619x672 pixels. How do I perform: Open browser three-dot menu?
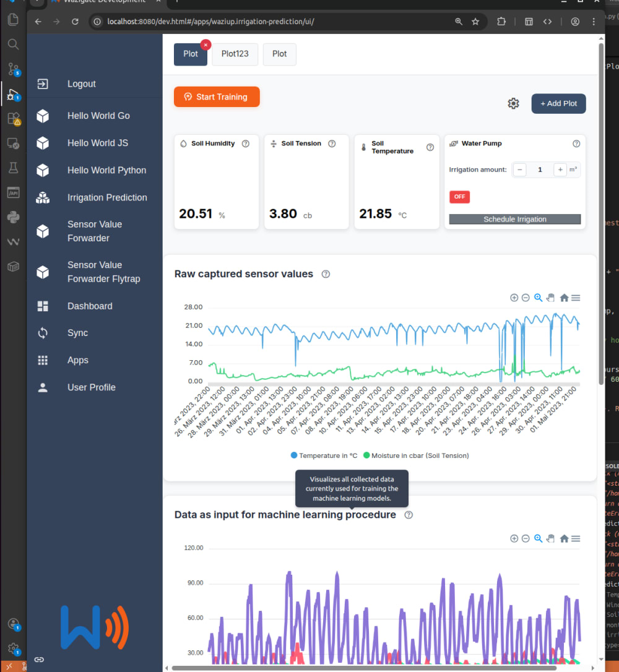(593, 22)
